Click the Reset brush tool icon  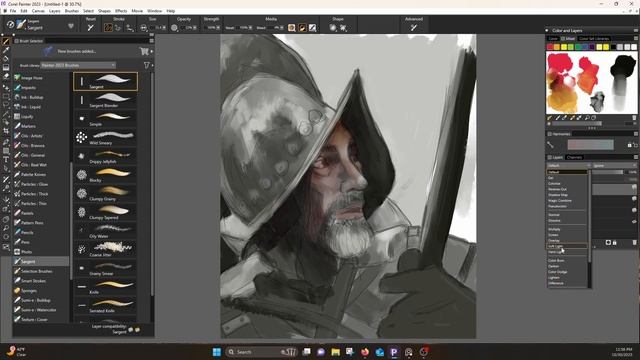coord(91,28)
